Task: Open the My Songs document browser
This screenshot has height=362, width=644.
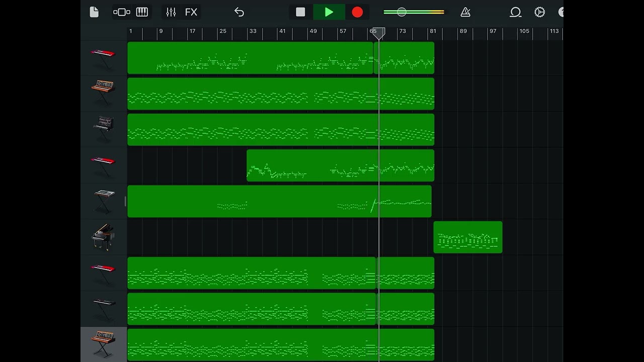Action: (94, 12)
